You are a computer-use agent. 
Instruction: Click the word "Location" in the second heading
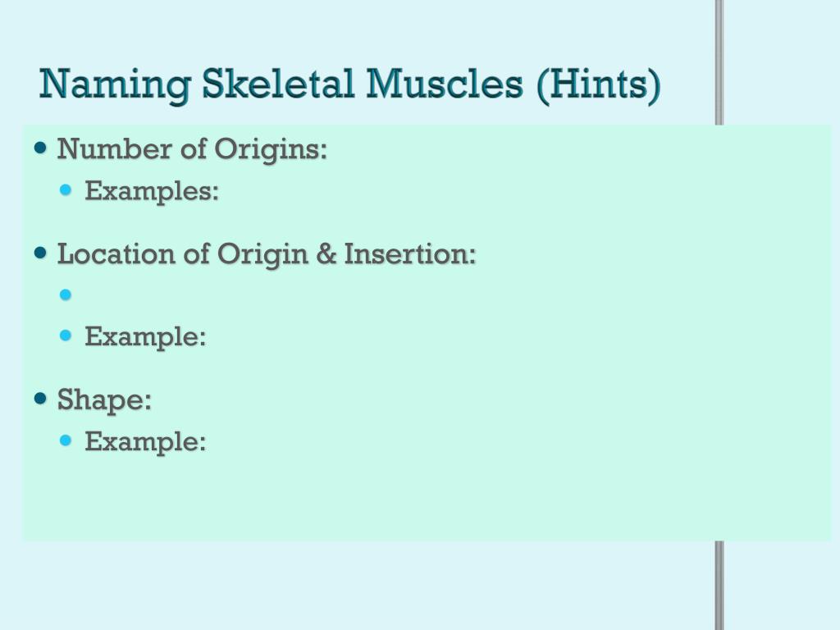pyautogui.click(x=116, y=253)
